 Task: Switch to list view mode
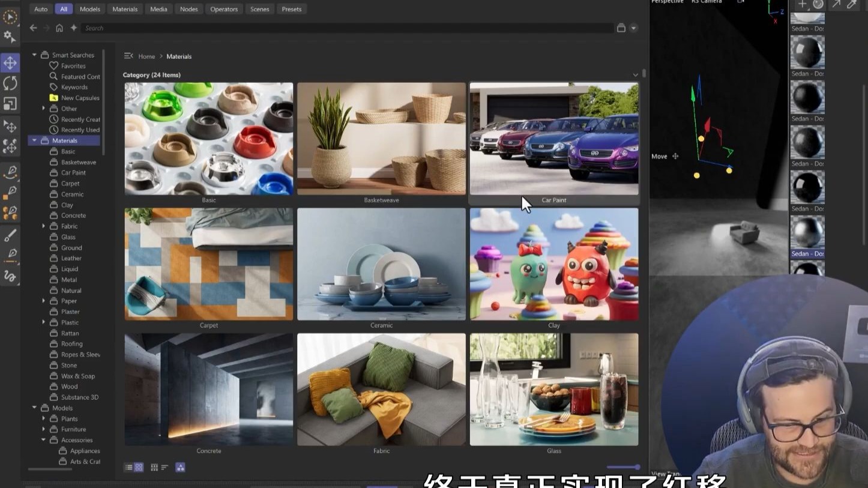tap(128, 467)
